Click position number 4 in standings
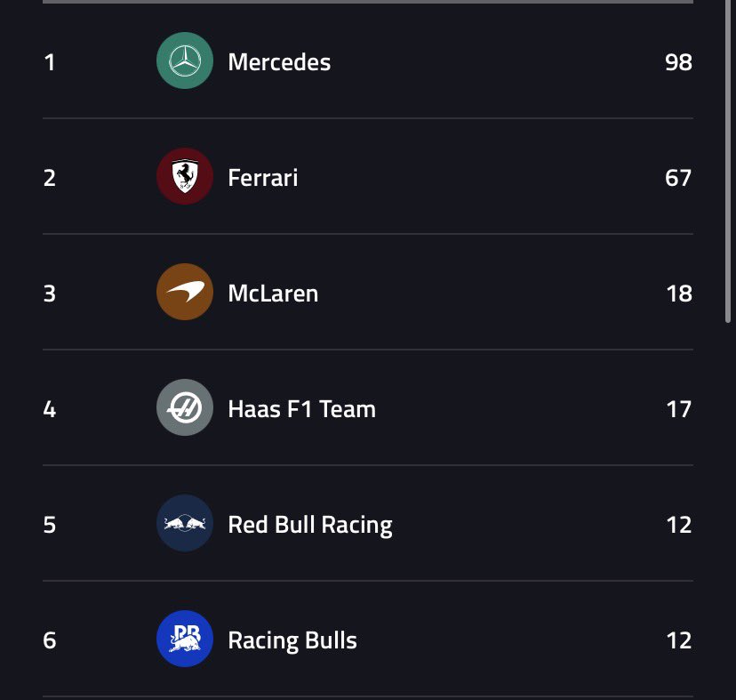This screenshot has width=736, height=700. [49, 409]
